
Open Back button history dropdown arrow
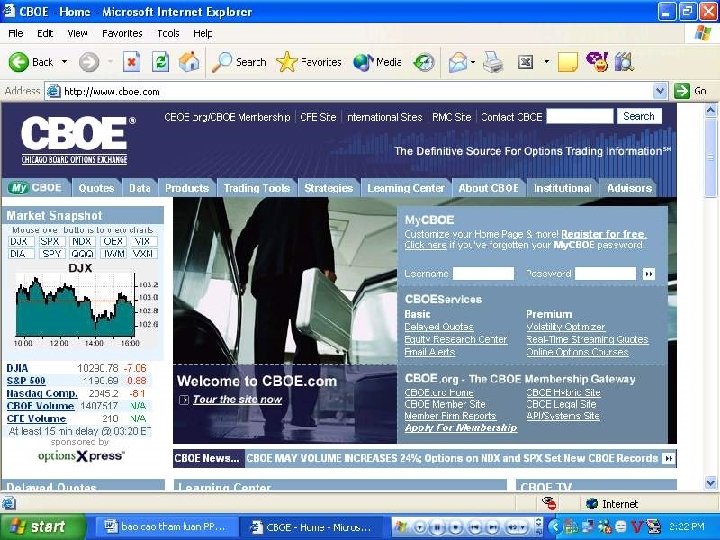(x=64, y=62)
